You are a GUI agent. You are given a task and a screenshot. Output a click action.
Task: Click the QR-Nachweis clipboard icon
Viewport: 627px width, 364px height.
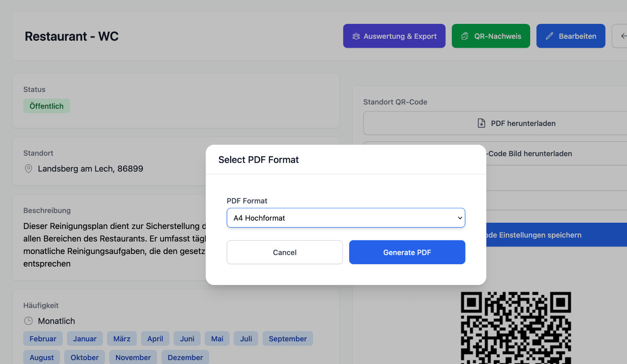coord(465,36)
